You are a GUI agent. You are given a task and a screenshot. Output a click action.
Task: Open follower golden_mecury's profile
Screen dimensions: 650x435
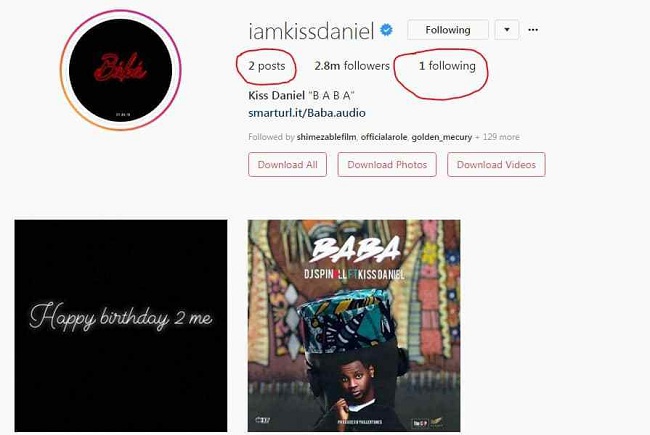(441, 137)
